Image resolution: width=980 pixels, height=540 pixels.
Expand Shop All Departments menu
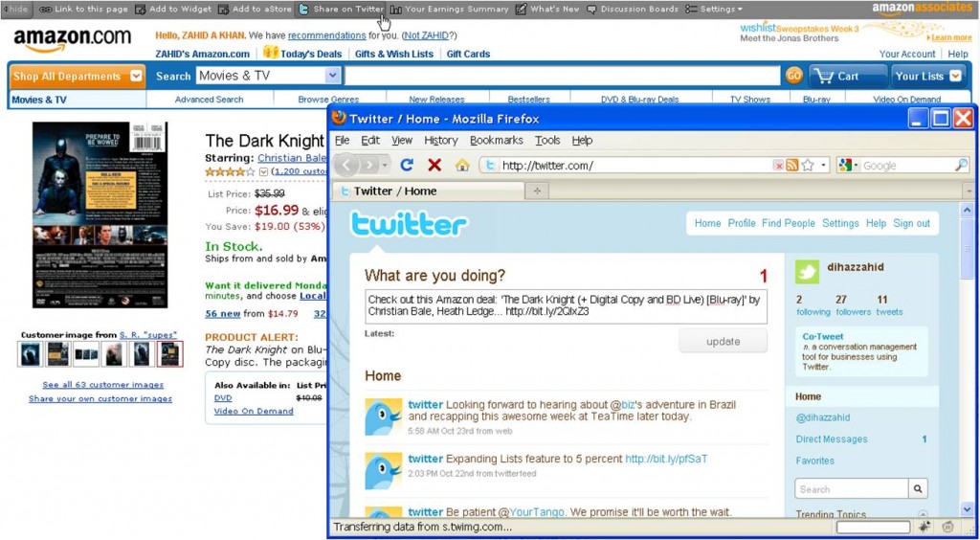click(77, 77)
